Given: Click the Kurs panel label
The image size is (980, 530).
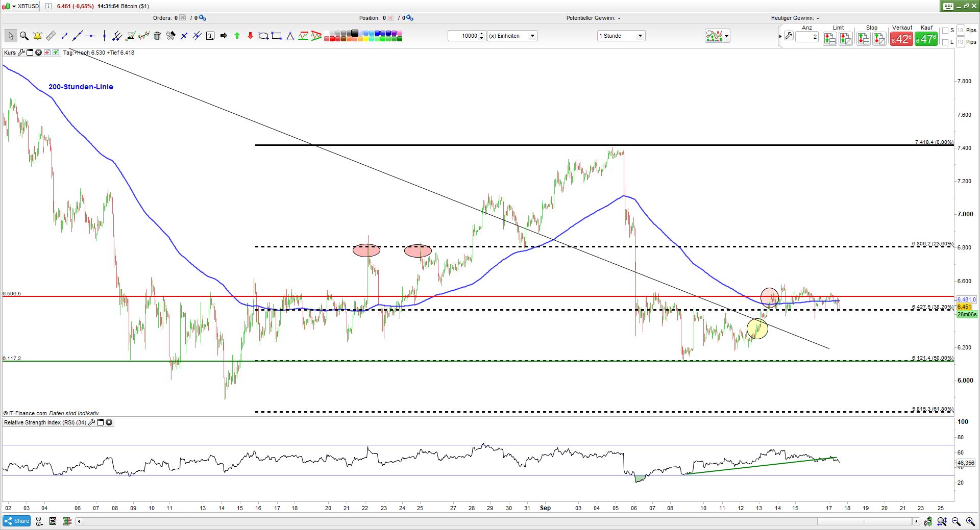Looking at the screenshot, I should 10,53.
